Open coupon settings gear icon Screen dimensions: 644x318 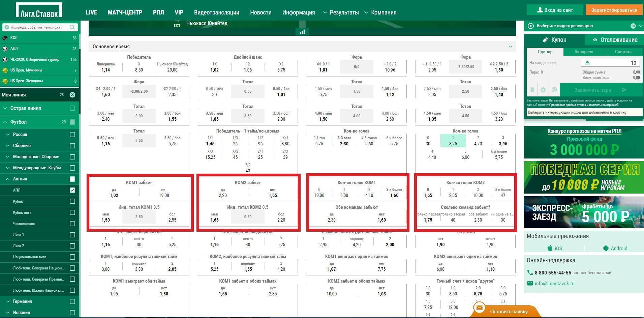click(x=543, y=90)
